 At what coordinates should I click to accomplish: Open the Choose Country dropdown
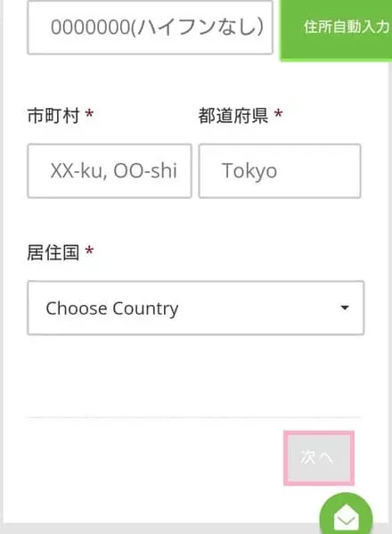(196, 308)
